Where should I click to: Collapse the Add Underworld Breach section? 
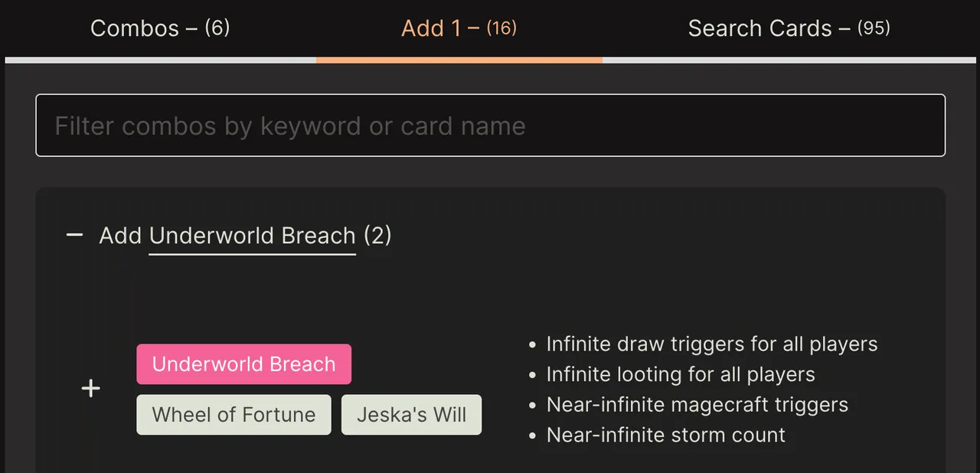coord(74,235)
